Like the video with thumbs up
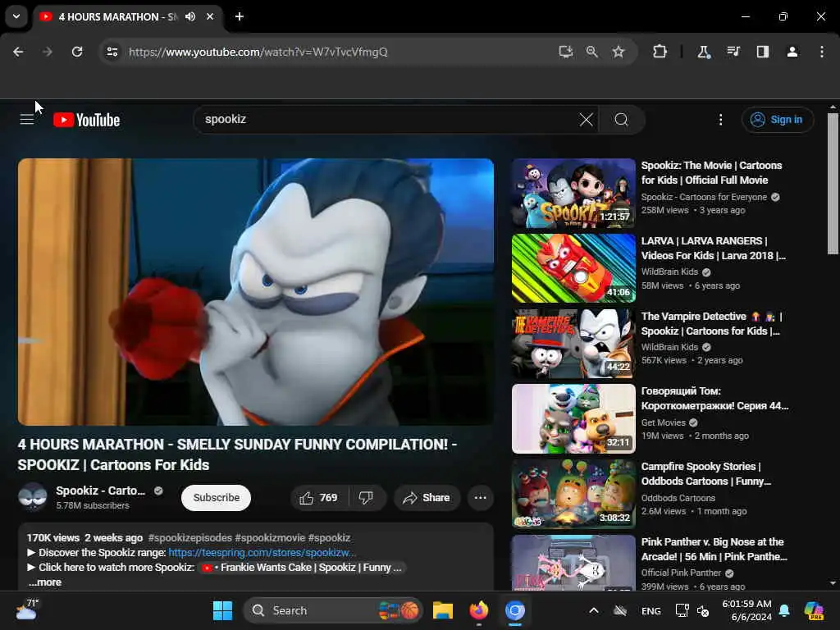Image resolution: width=840 pixels, height=630 pixels. pos(319,498)
